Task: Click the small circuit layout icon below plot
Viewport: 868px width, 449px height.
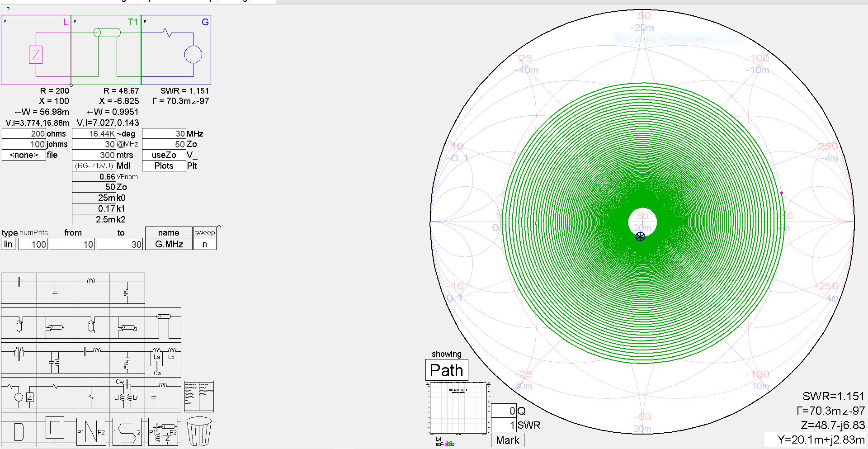Action: (445, 441)
